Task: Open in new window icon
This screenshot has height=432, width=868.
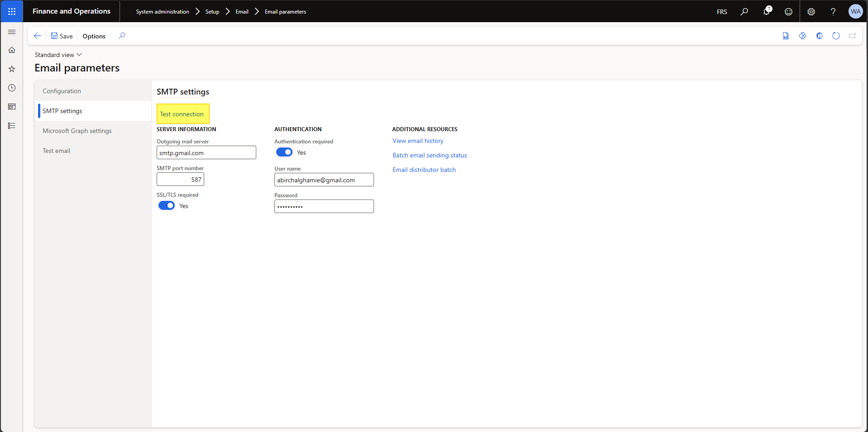Action: coord(853,36)
